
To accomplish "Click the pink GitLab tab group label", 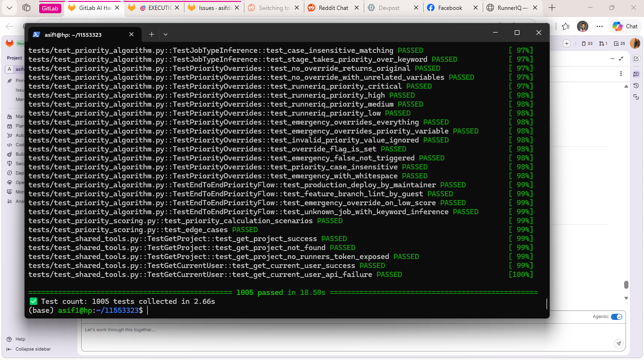I will click(x=50, y=8).
